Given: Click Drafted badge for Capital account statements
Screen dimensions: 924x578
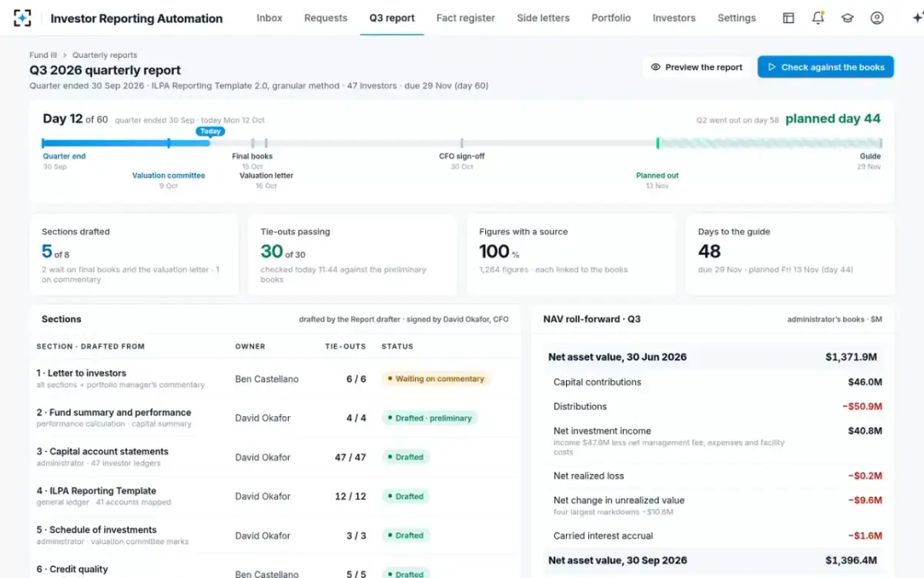Looking at the screenshot, I should click(x=406, y=457).
